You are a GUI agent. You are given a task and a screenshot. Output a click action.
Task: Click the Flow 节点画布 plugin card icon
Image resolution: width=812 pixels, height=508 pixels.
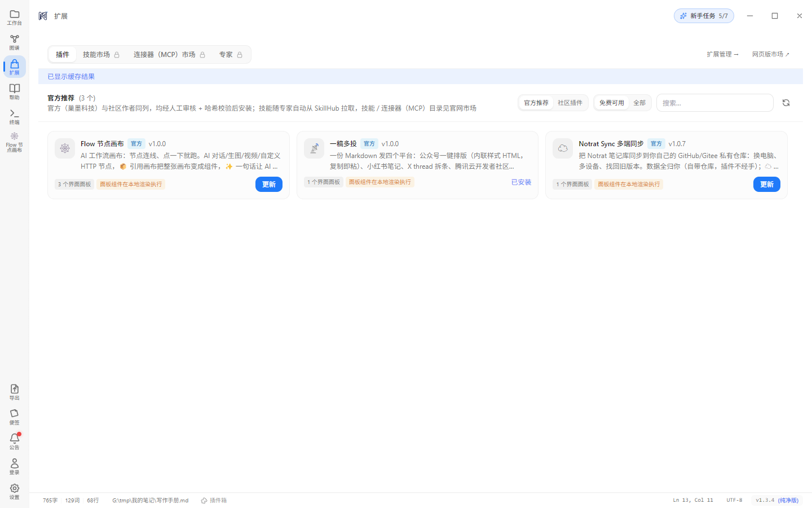pyautogui.click(x=65, y=148)
